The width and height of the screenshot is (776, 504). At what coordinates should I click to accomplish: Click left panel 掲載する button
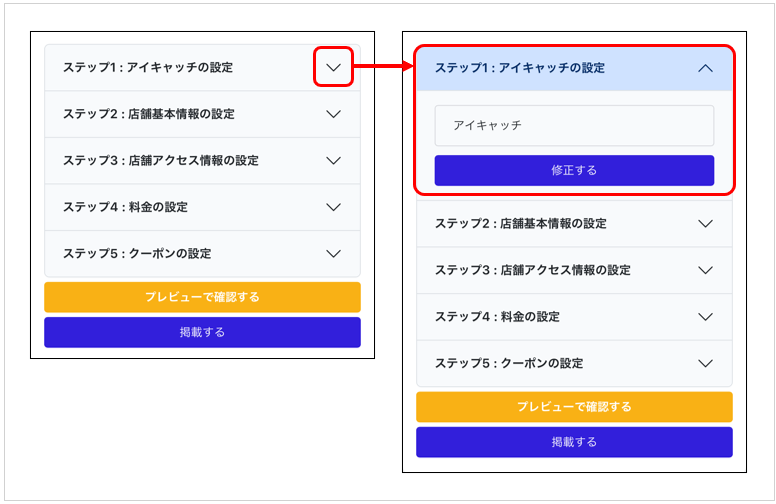(x=202, y=332)
